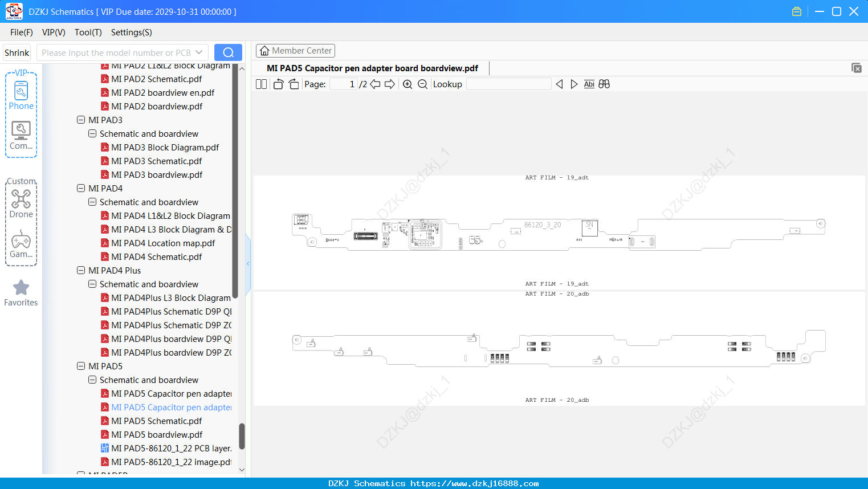Open the File(F) menu

(22, 32)
